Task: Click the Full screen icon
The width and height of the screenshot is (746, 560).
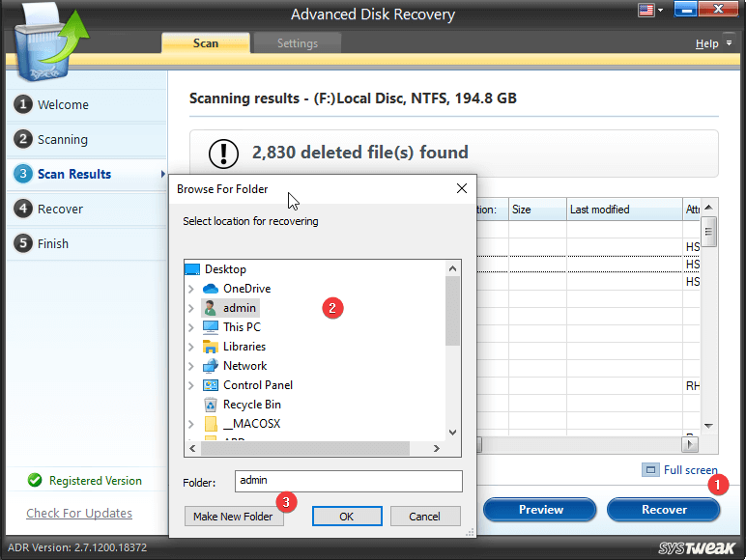Action: [651, 470]
